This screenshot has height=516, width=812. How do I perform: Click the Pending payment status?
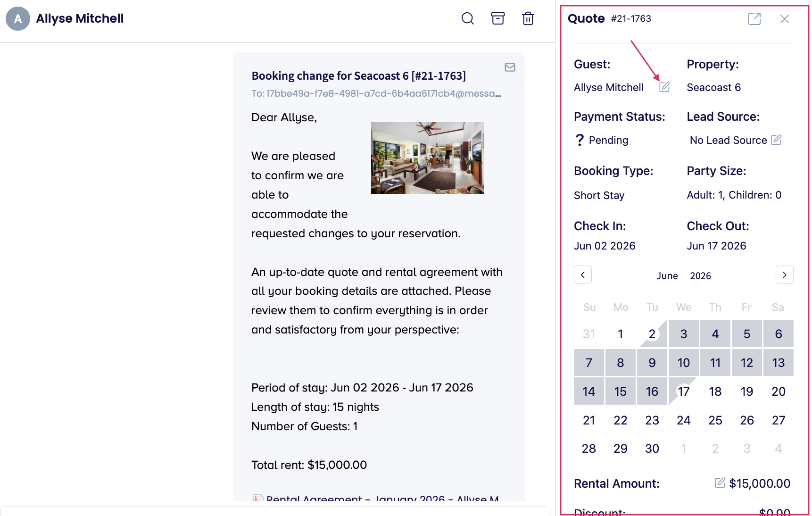coord(602,140)
